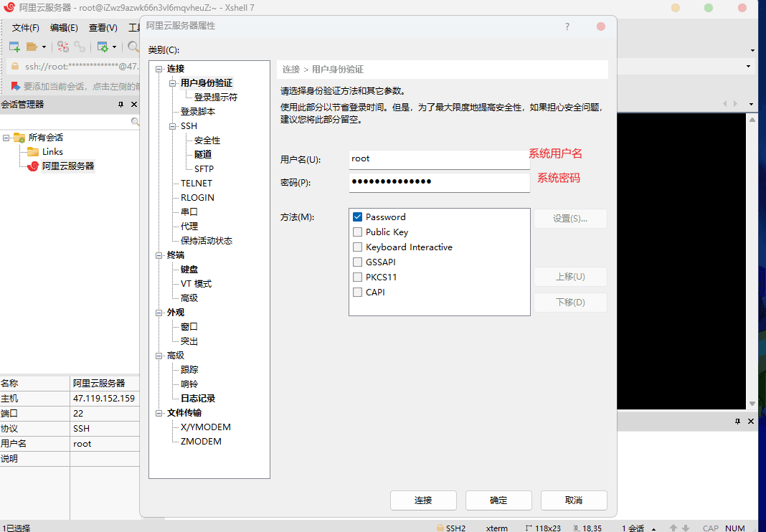
Task: Click the SSH2 lock icon in status bar
Action: tap(440, 528)
